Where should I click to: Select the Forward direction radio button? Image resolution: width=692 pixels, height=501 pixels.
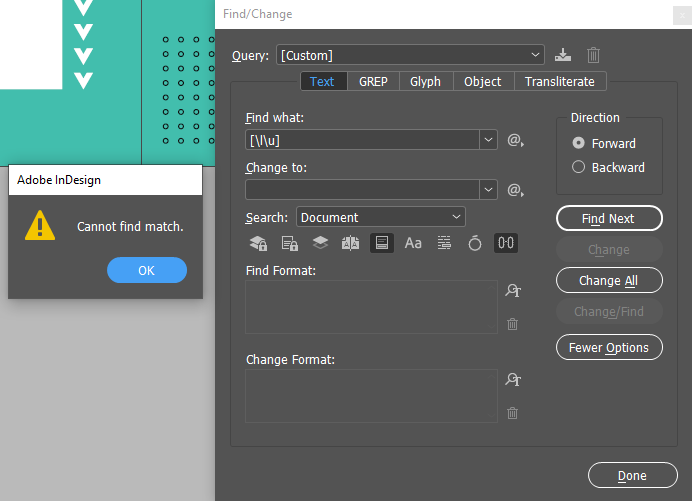578,143
